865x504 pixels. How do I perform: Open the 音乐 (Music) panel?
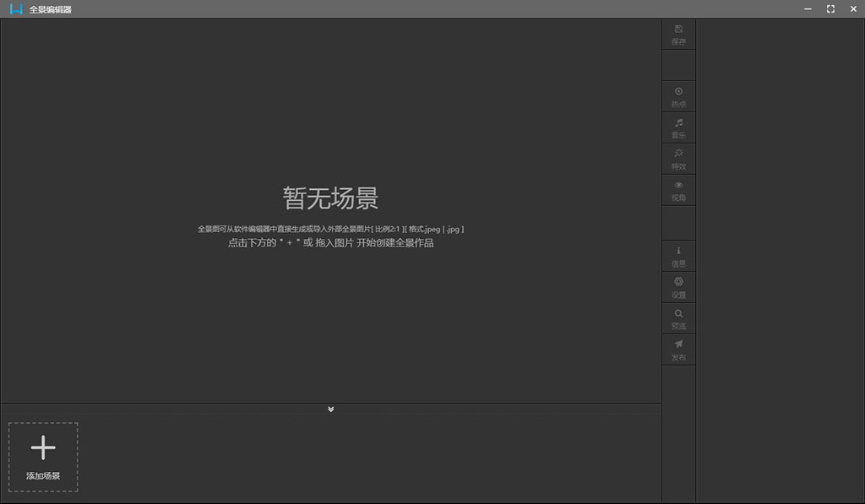tap(678, 128)
